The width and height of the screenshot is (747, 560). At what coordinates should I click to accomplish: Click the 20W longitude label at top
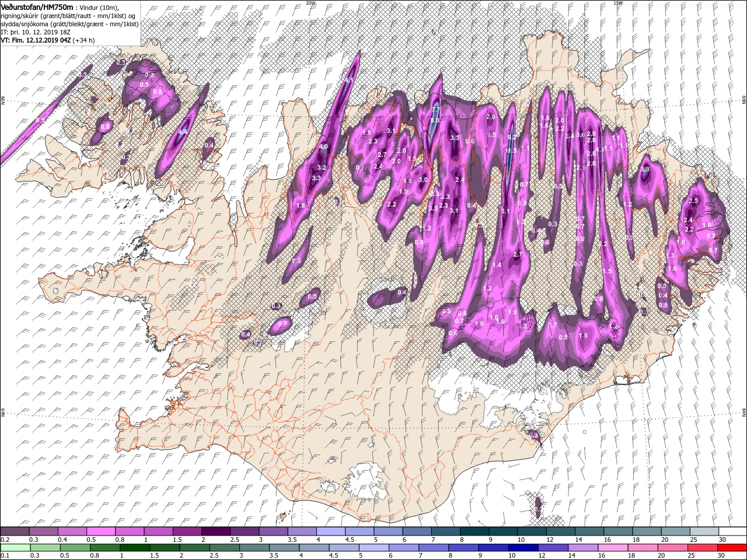coord(310,2)
